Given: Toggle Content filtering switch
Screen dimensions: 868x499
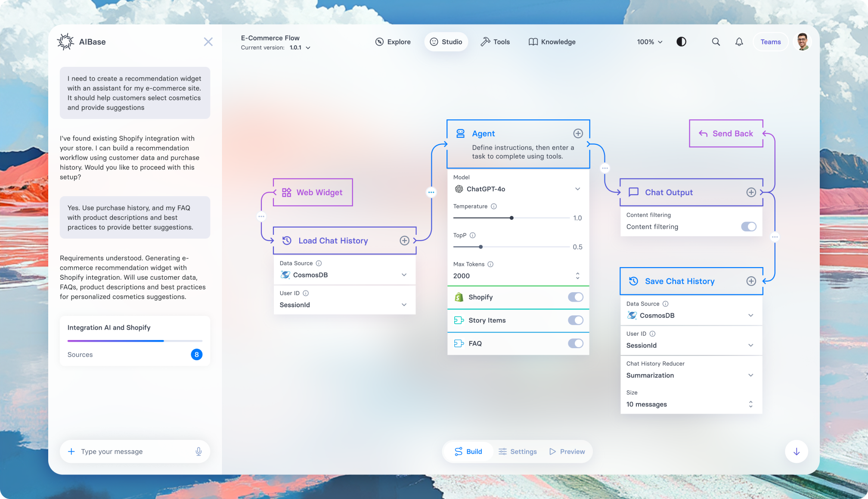Looking at the screenshot, I should (748, 227).
